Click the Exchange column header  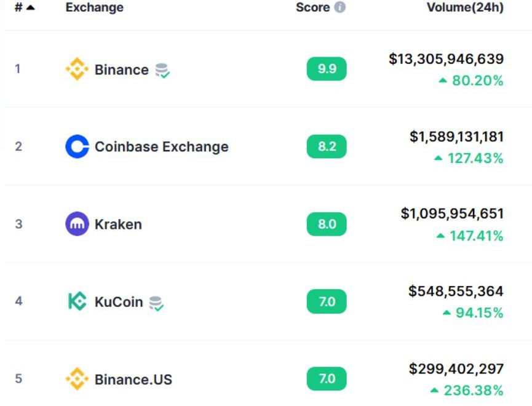[94, 8]
